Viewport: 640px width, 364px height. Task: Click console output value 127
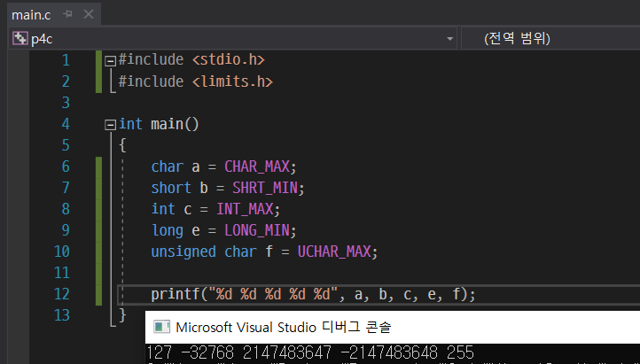pyautogui.click(x=160, y=352)
